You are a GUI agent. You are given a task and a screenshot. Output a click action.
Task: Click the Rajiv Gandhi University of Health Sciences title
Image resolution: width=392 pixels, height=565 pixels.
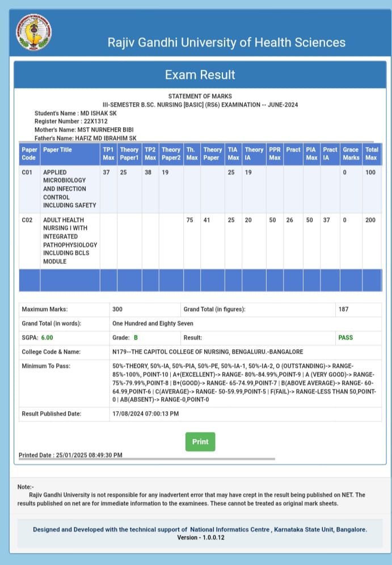(x=226, y=43)
